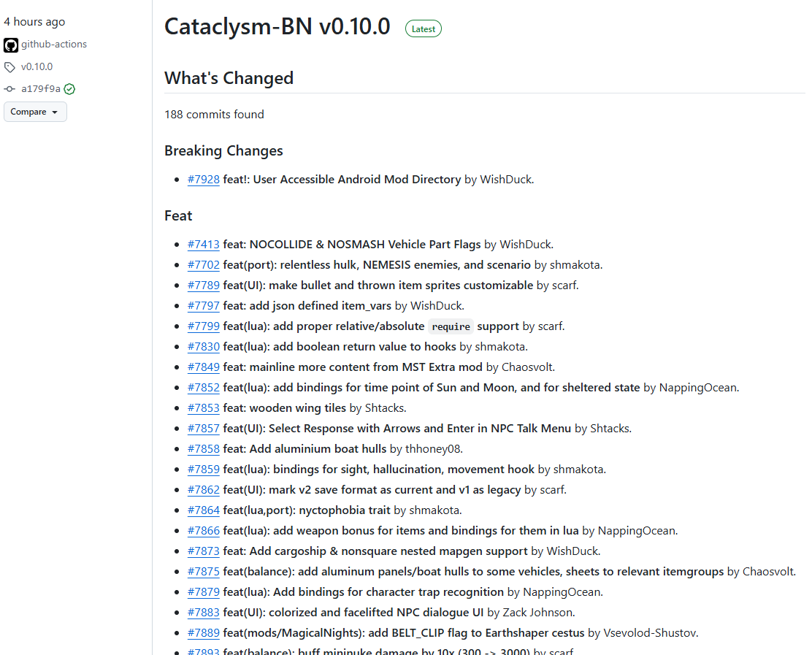
Task: Click the What's Changed heading
Action: tap(229, 78)
